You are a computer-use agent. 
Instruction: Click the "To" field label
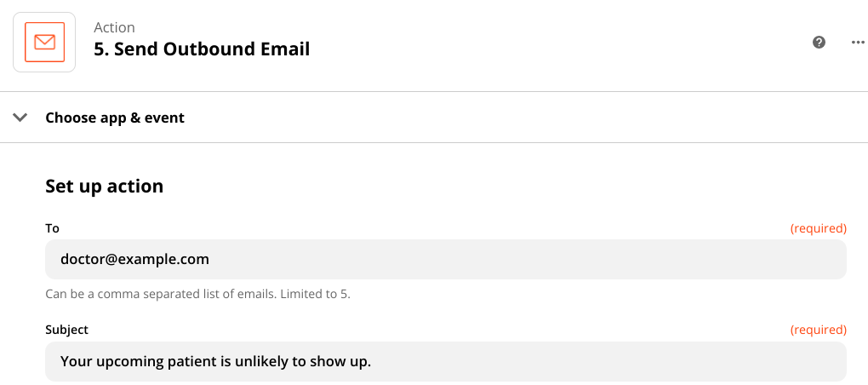[52, 228]
